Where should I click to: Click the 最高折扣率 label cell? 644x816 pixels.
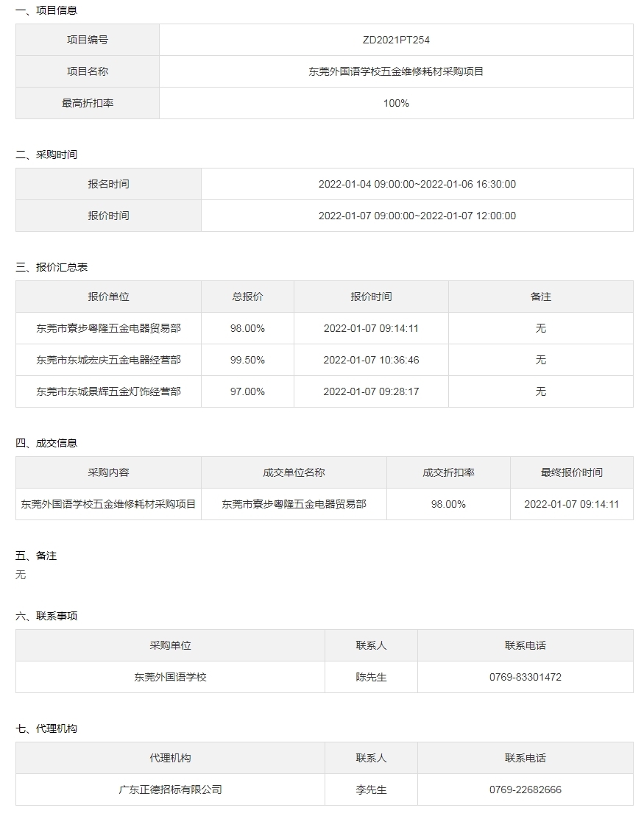(88, 103)
